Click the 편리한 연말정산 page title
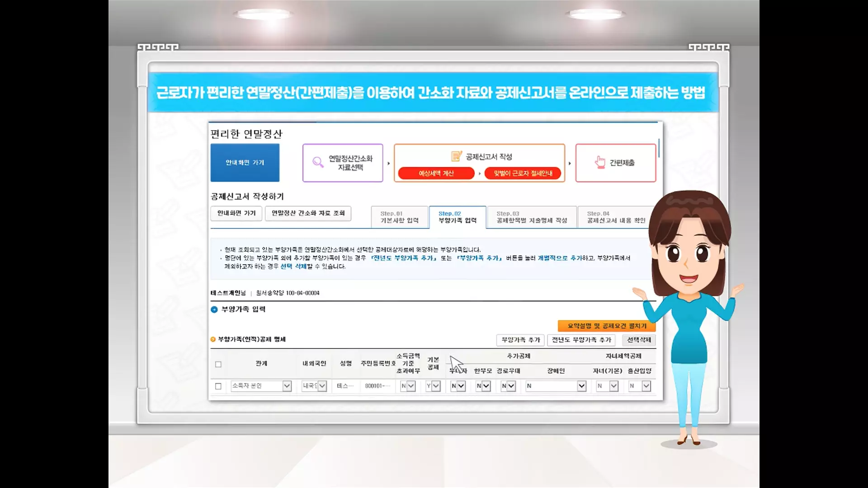 (246, 134)
